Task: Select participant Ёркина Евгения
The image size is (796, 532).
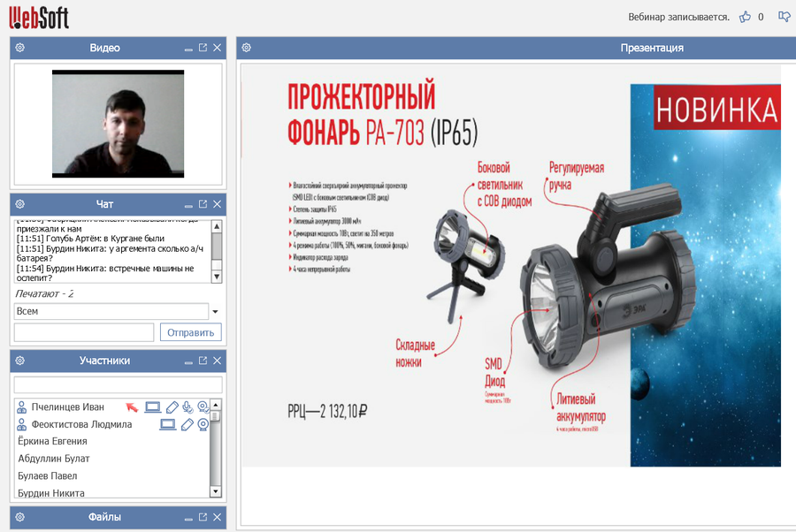Action: click(x=53, y=441)
